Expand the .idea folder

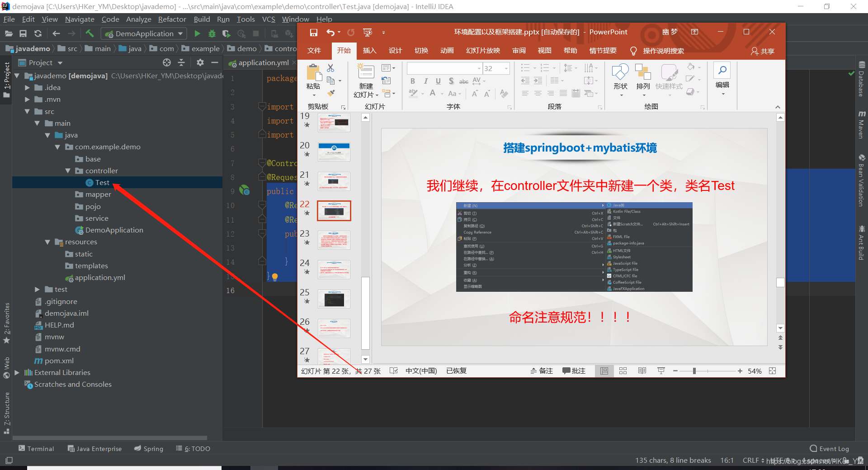27,87
